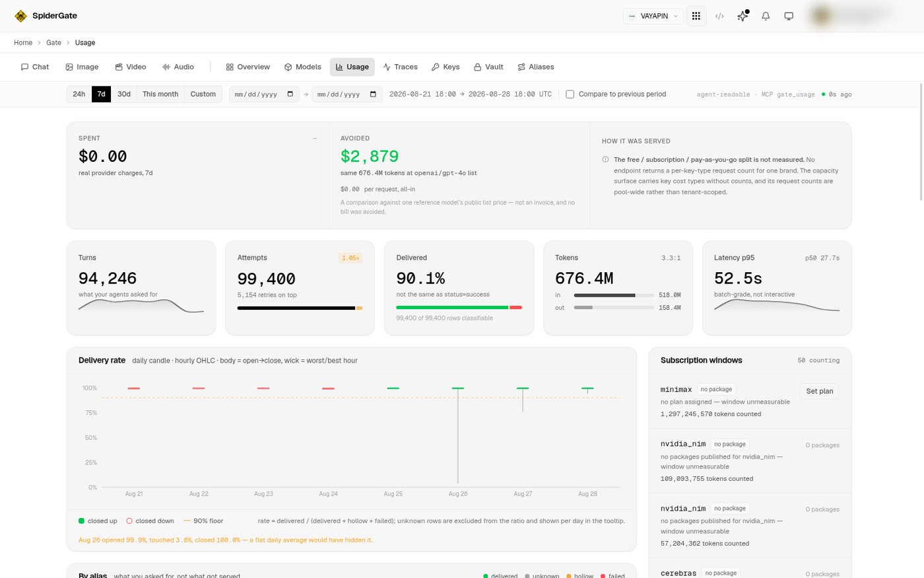924x578 pixels.
Task: Select the This month range
Action: [160, 94]
